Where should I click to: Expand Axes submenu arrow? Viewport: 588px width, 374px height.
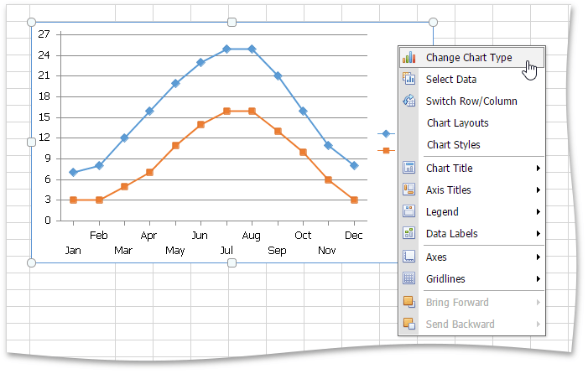[x=539, y=257]
